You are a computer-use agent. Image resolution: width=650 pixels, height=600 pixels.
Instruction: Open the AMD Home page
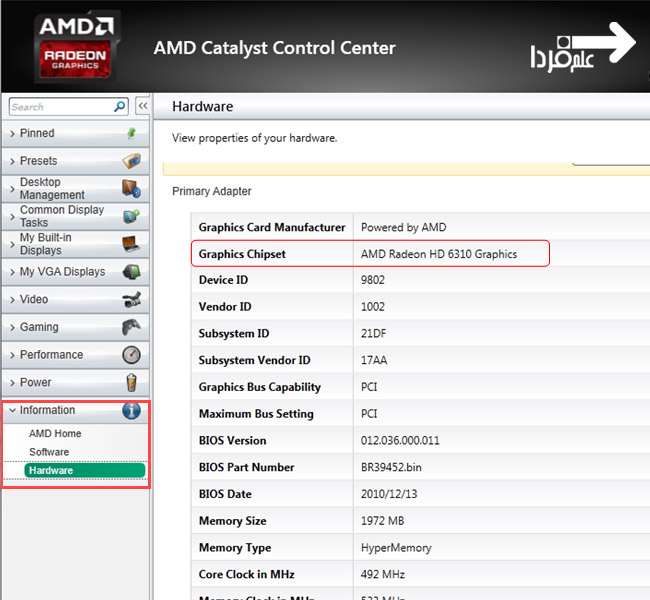click(x=55, y=433)
